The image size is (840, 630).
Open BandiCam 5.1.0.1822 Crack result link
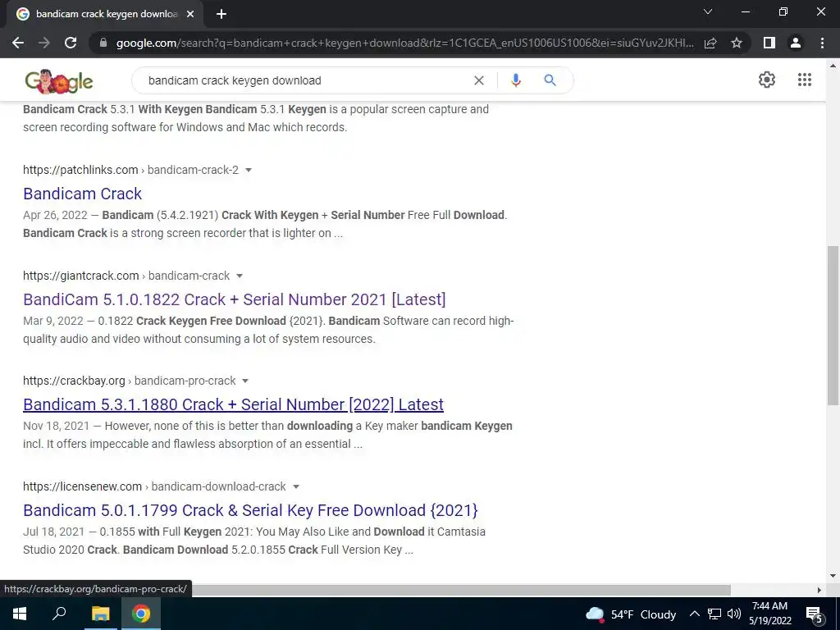(x=234, y=299)
